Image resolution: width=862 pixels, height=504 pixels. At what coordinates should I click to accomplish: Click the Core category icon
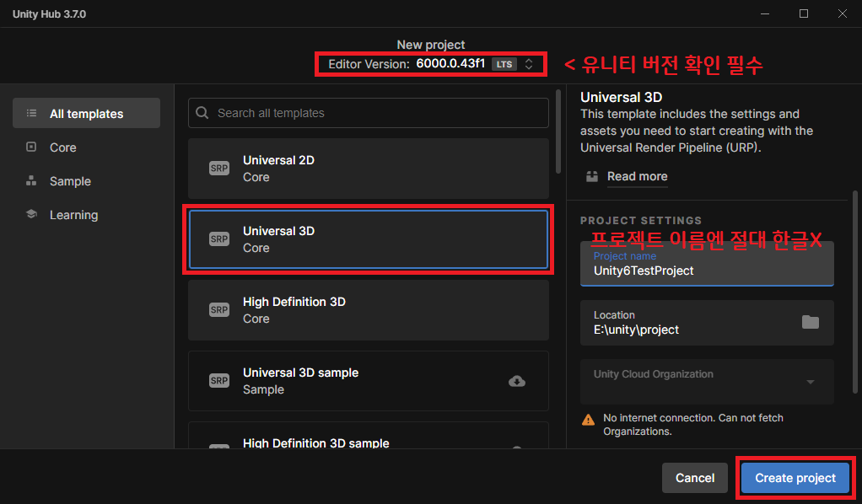pyautogui.click(x=31, y=147)
